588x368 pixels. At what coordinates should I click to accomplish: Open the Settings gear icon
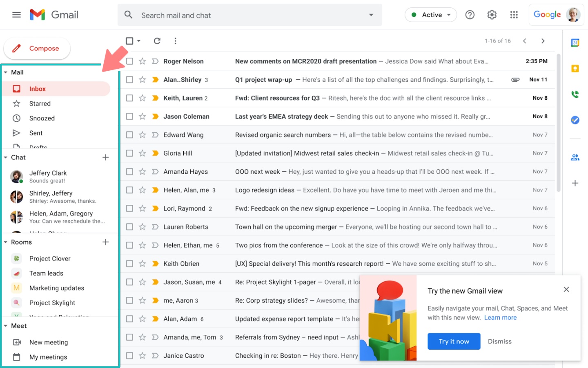492,15
